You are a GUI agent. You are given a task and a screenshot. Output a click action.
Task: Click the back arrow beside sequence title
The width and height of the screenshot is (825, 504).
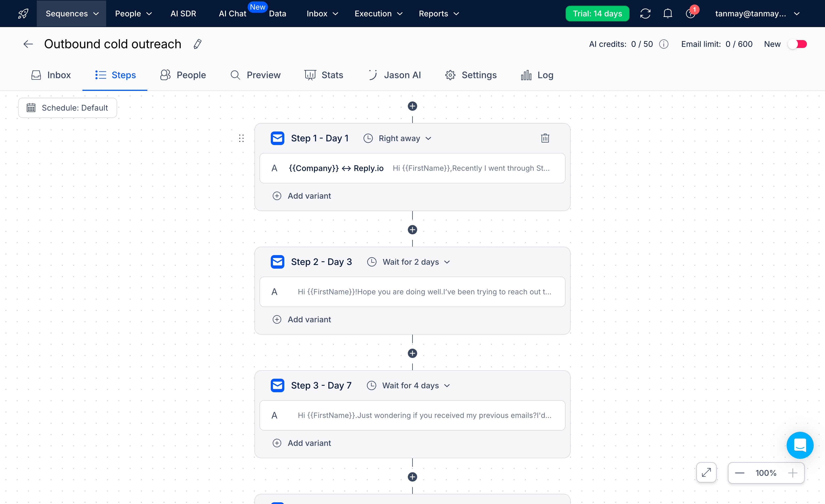(x=28, y=44)
